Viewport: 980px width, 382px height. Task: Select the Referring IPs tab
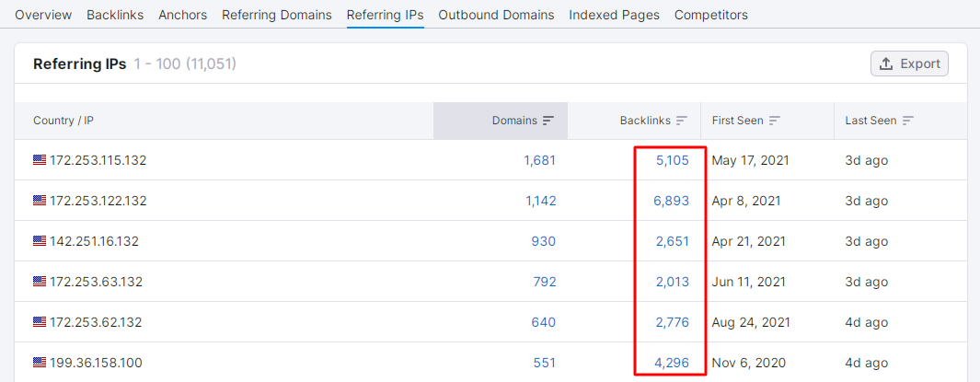(x=385, y=15)
